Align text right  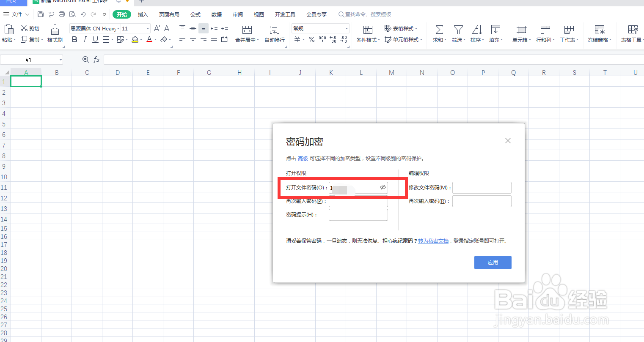[x=204, y=39]
